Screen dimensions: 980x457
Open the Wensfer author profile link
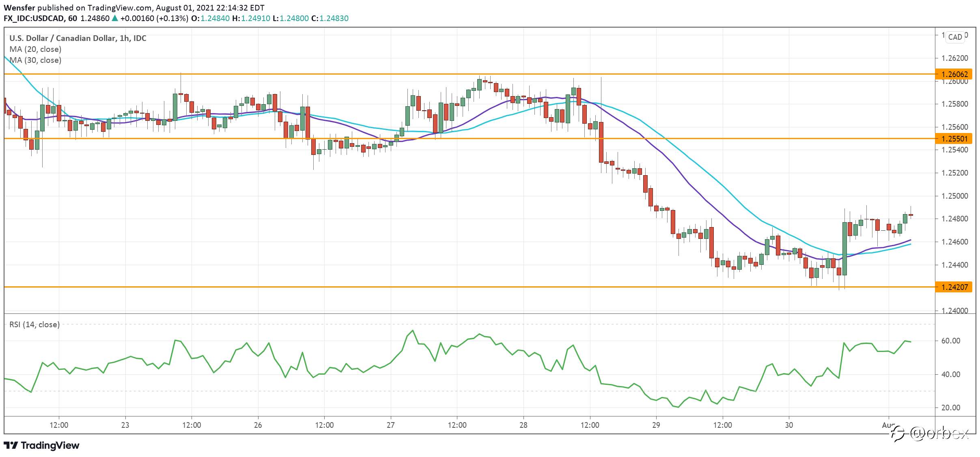[x=19, y=8]
